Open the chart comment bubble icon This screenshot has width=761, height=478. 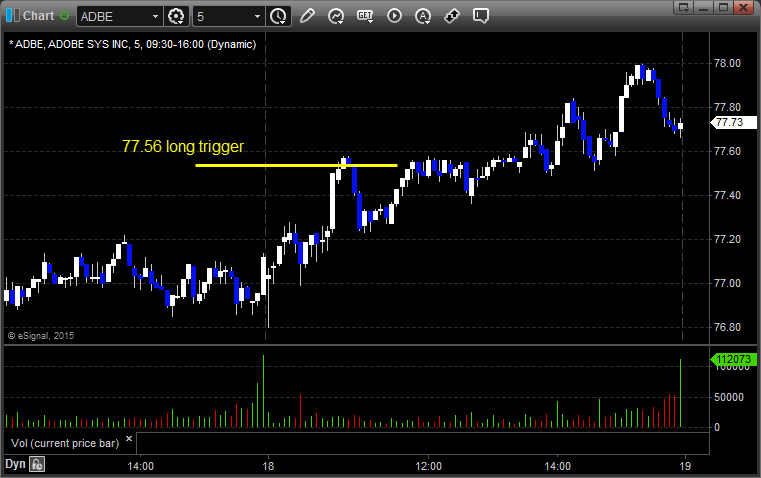(x=481, y=16)
